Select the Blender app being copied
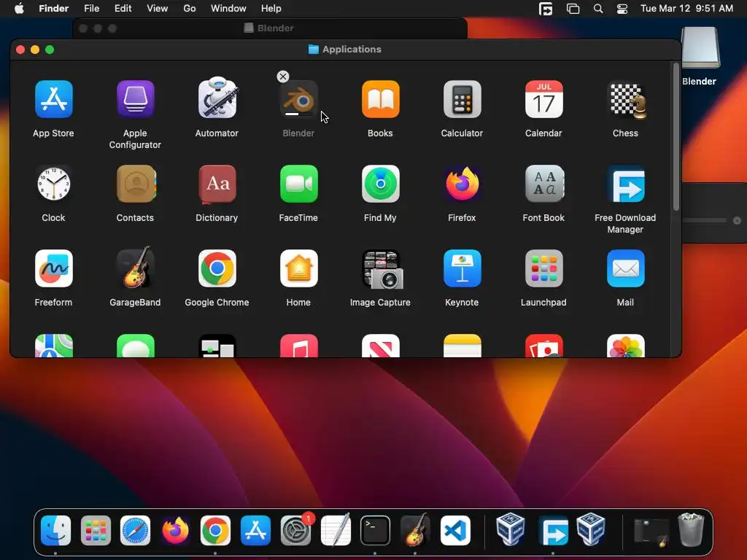Screen dimensions: 747x560 [298, 99]
